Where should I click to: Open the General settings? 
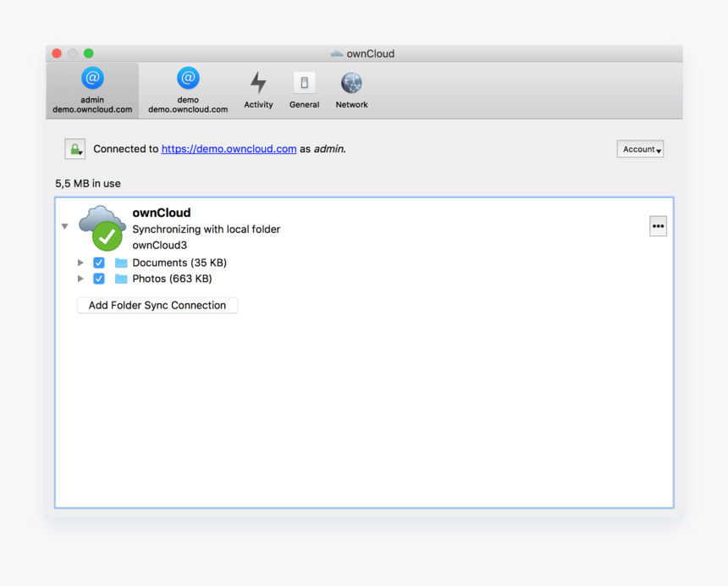pos(304,88)
